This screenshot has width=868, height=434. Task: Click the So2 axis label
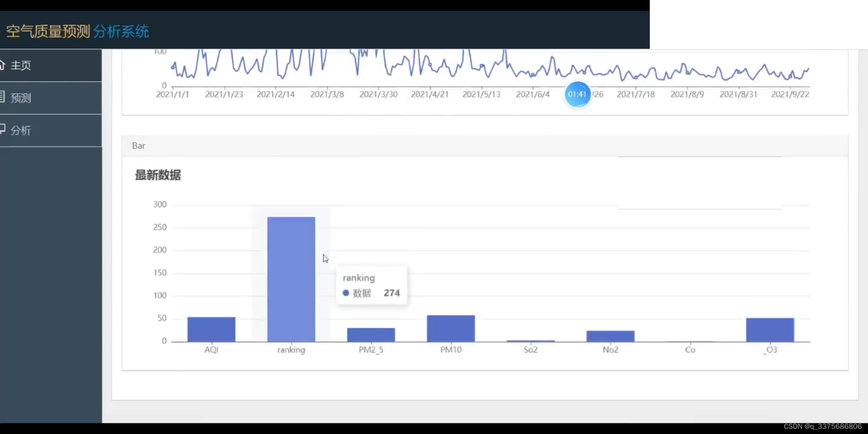tap(530, 350)
